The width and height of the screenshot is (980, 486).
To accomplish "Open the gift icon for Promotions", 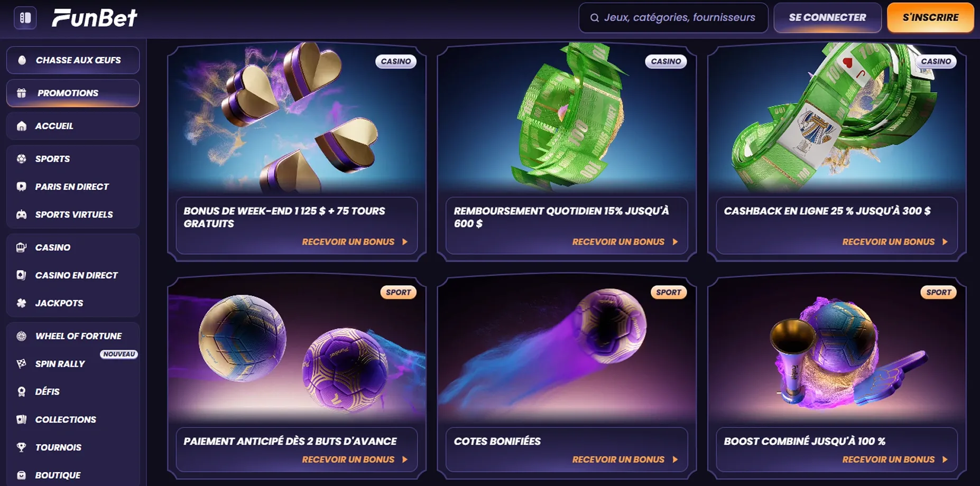I will (x=22, y=93).
